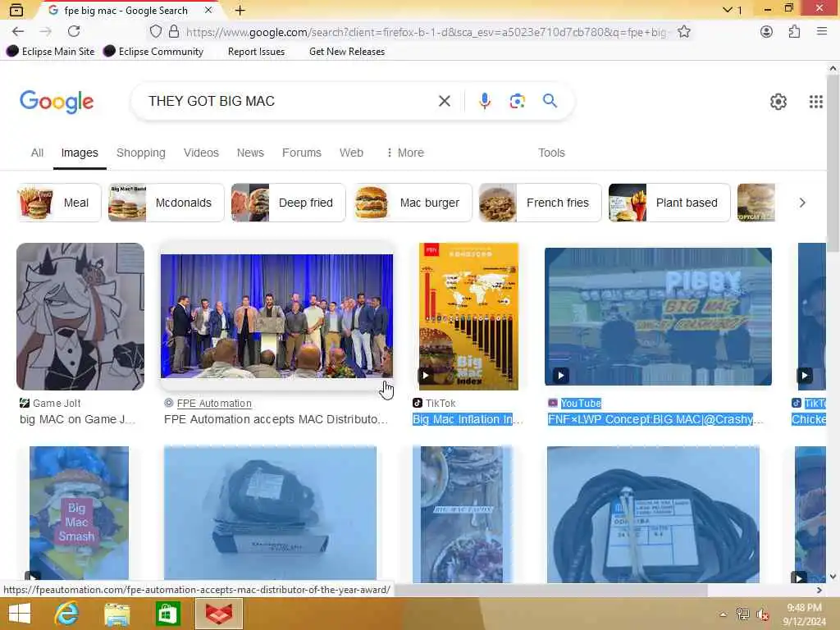Start voice search with microphone icon
Screen dimensions: 840x630
pyautogui.click(x=484, y=101)
